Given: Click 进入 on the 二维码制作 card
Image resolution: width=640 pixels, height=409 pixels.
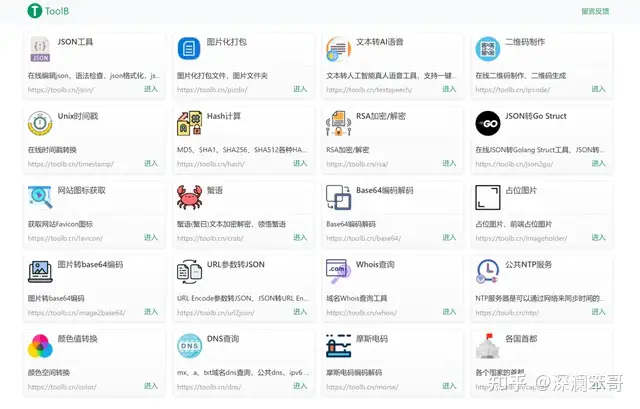Looking at the screenshot, I should tap(598, 89).
